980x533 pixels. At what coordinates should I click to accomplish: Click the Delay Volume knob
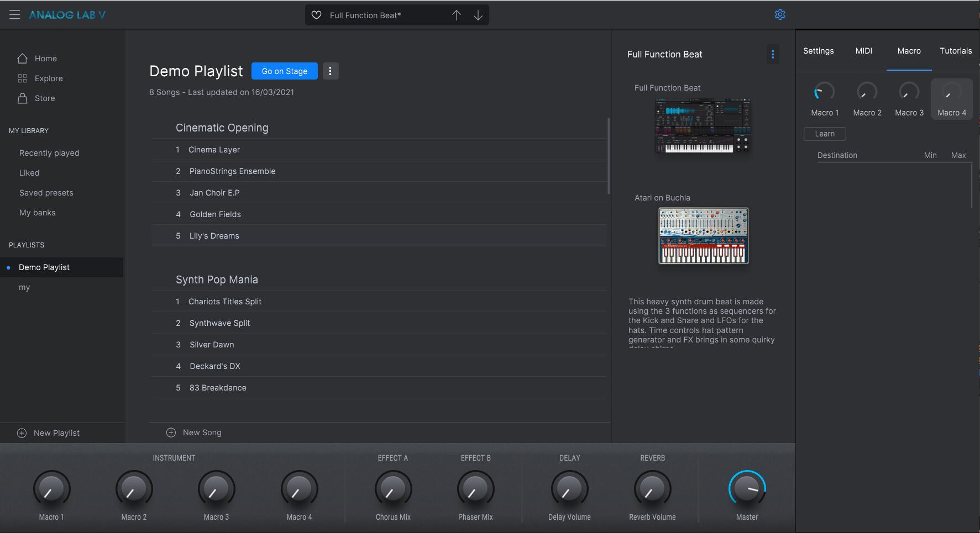pos(569,489)
